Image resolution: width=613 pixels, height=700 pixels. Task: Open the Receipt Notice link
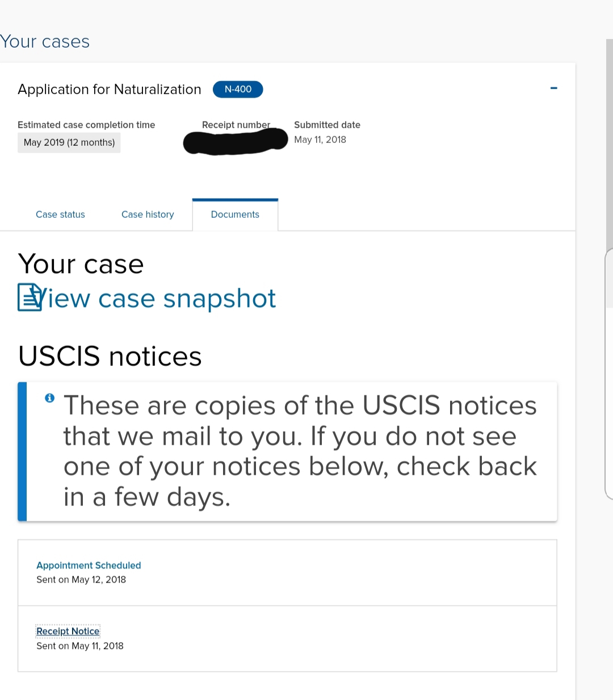(68, 631)
